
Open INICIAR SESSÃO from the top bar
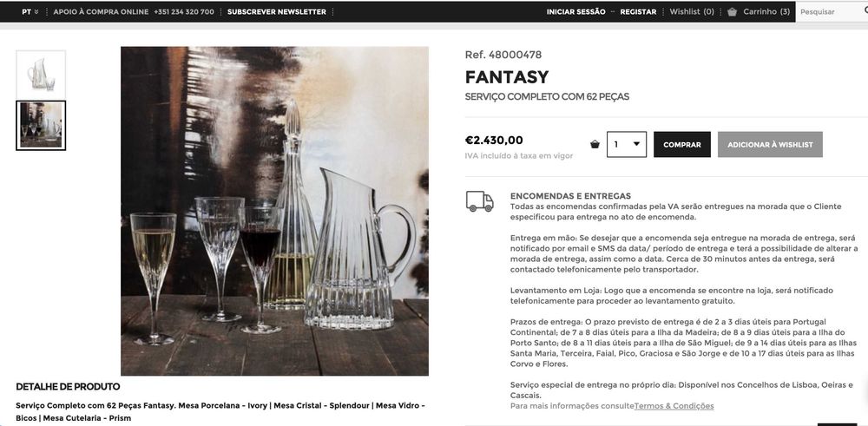pyautogui.click(x=575, y=11)
